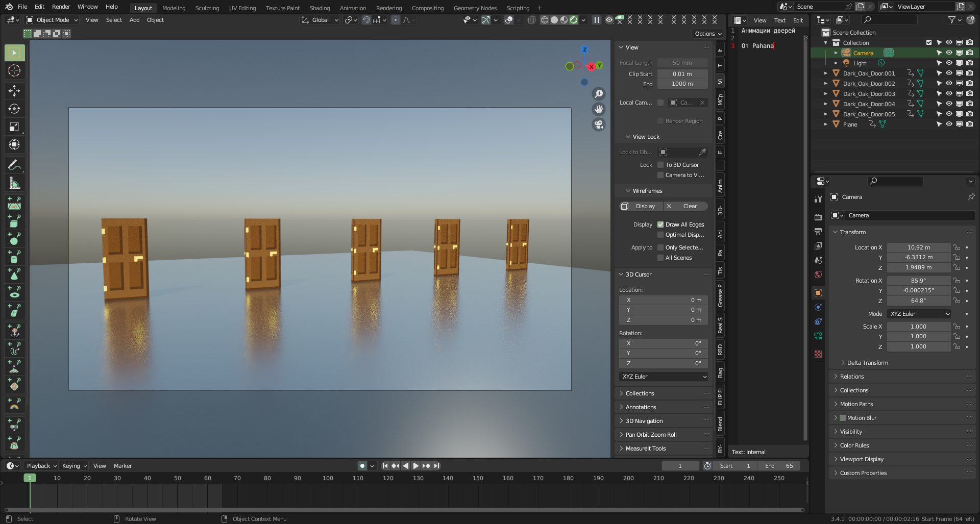Click the Display button under Wireframes
Screen dimensions: 980x524
click(640, 206)
